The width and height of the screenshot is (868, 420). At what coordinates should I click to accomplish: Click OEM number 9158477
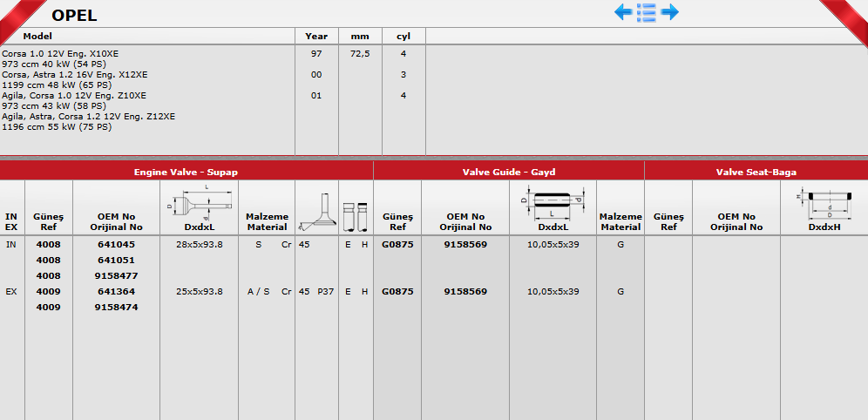tap(118, 275)
